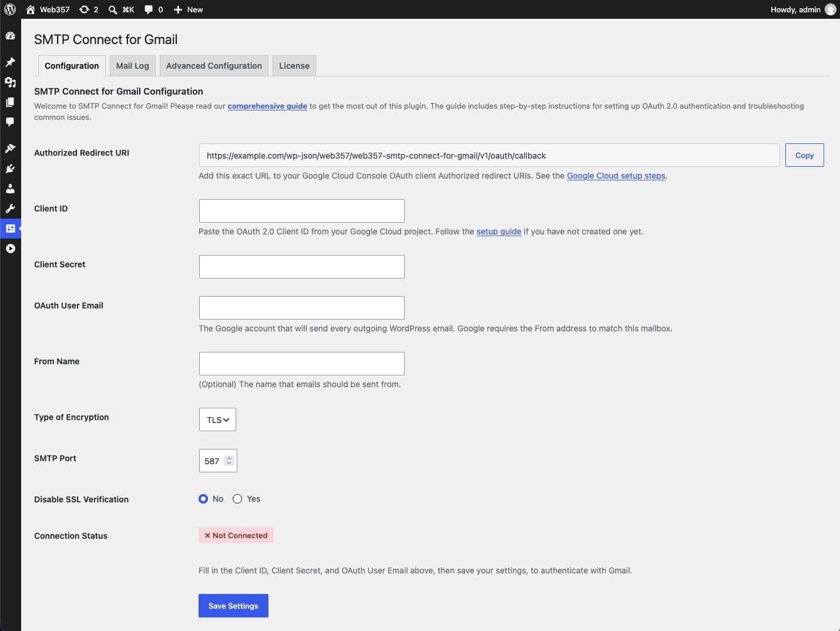Viewport: 840px width, 631px height.
Task: Click the admin avatar icon
Action: tap(830, 9)
